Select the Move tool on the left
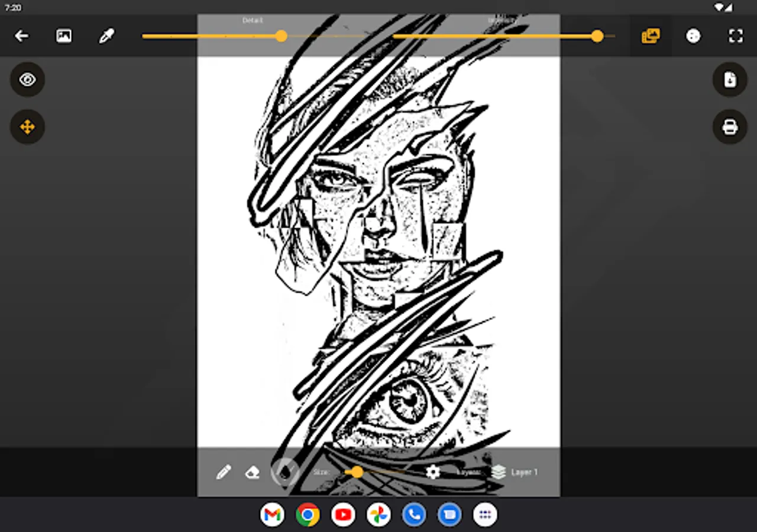Screen dimensions: 757x532 [27, 126]
